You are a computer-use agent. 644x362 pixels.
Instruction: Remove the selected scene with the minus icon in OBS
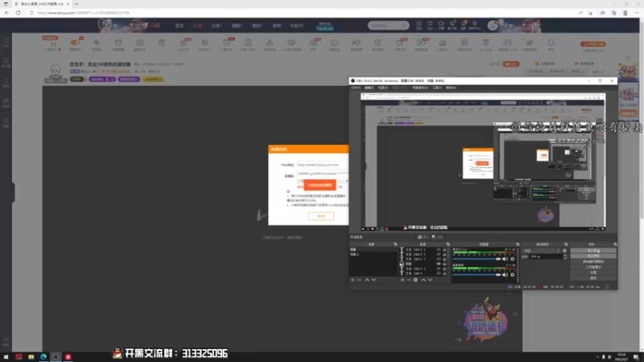click(359, 280)
